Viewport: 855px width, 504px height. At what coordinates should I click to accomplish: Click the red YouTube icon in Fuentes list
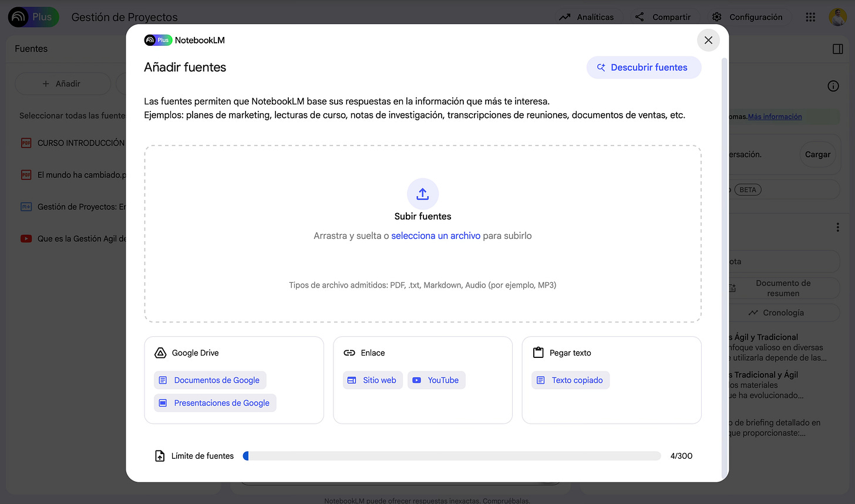tap(26, 239)
